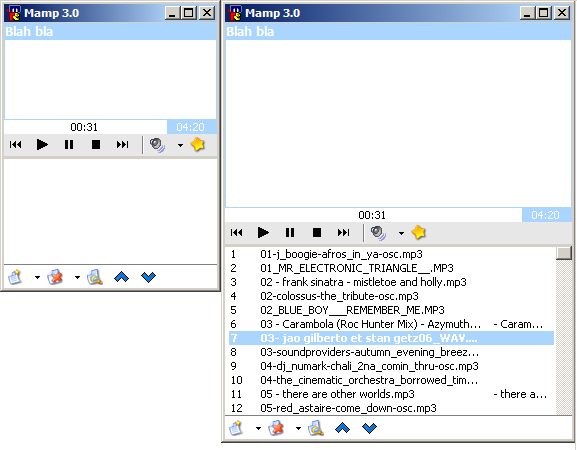Expand add-files dropdown in right window

[258, 429]
